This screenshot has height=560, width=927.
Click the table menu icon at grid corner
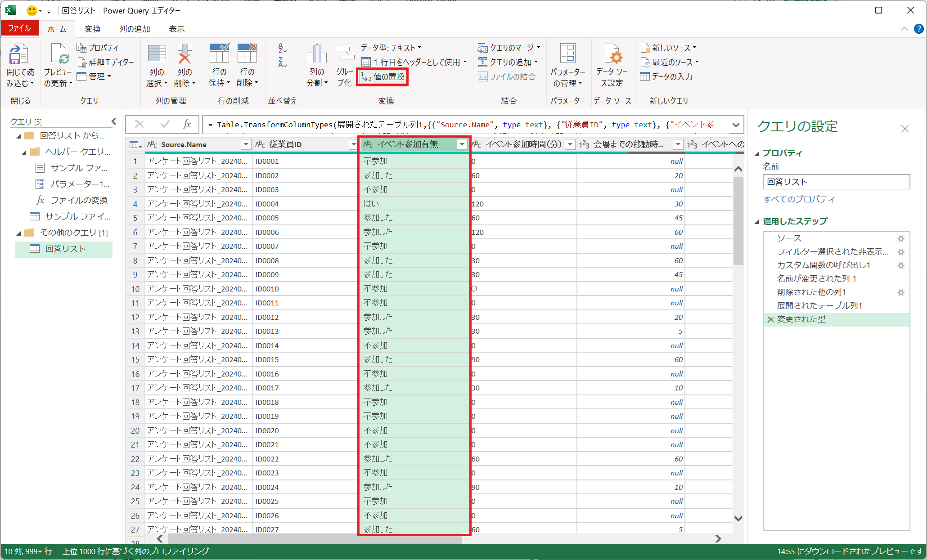(135, 144)
